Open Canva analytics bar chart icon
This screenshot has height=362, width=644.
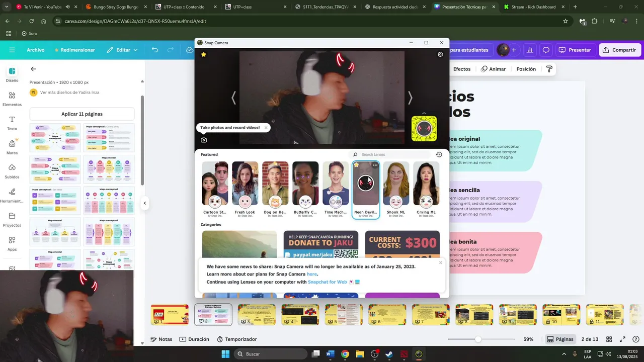pyautogui.click(x=530, y=50)
